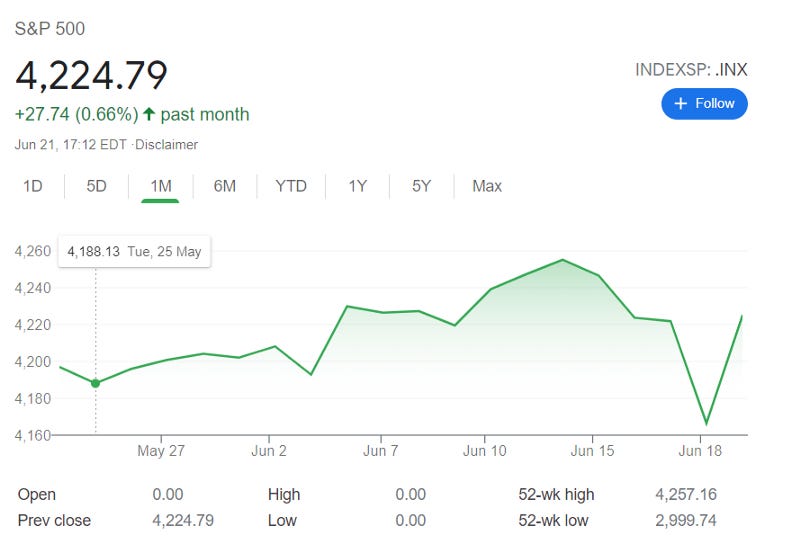Image resolution: width=800 pixels, height=543 pixels.
Task: Click the Jun 7 axis label
Action: (381, 451)
